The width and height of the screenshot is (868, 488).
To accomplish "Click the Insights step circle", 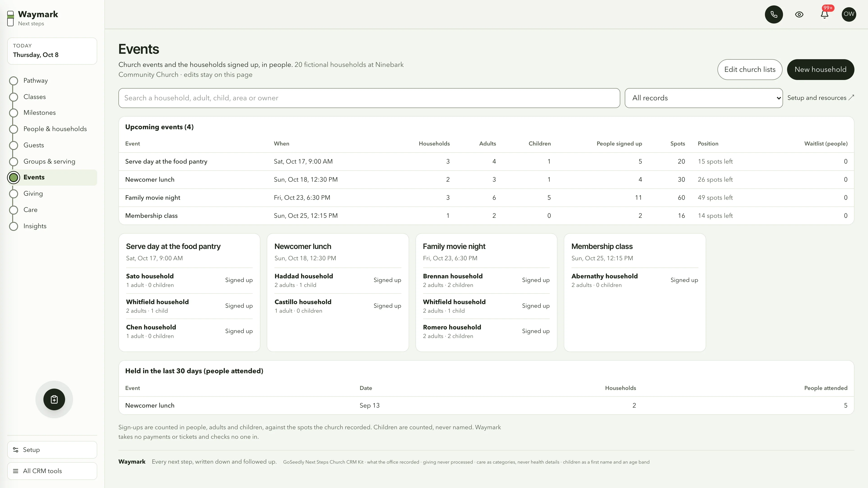I will 14,226.
